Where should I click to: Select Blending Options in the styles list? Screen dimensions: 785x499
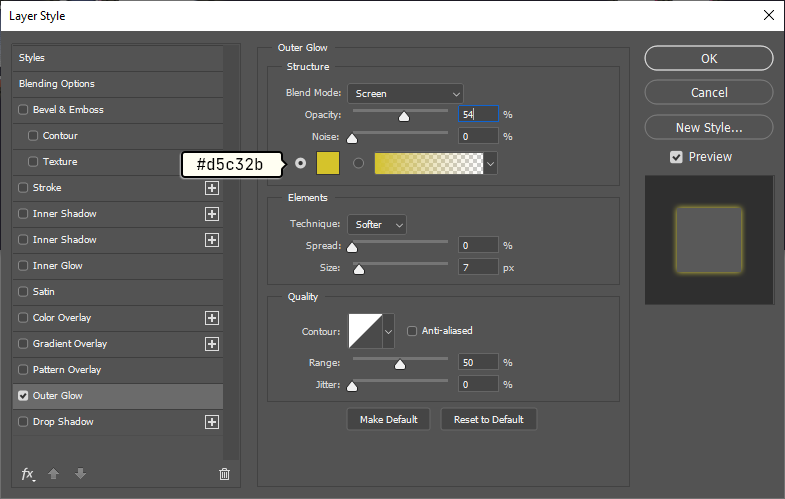click(x=57, y=84)
